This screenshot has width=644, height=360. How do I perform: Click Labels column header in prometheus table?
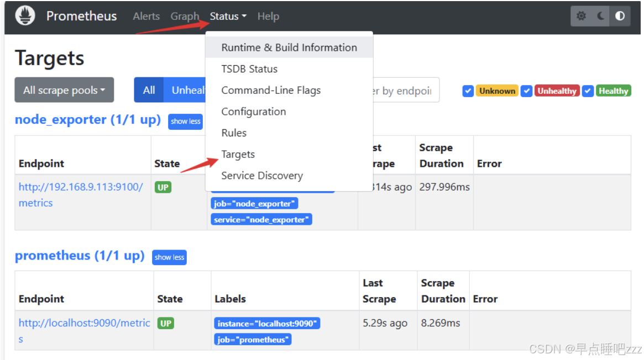click(x=230, y=299)
